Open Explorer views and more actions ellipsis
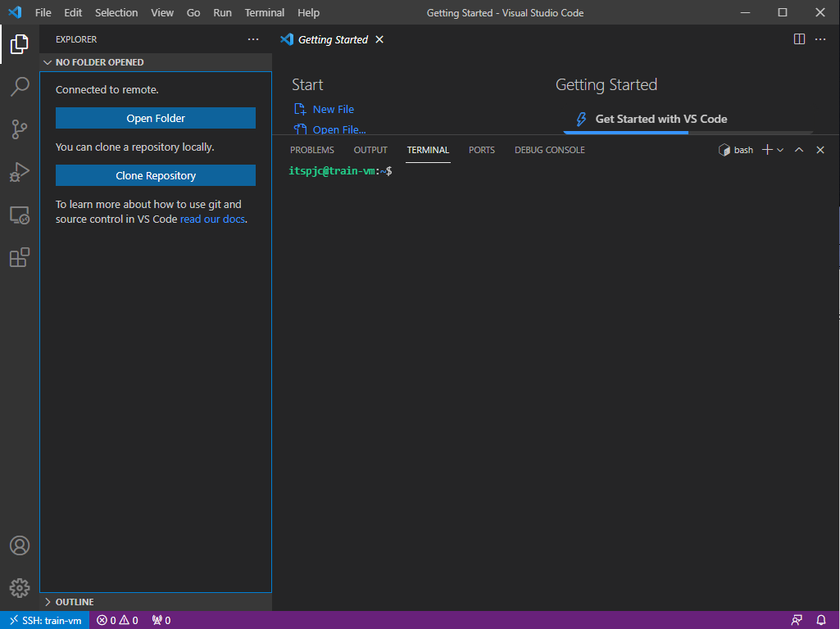 [x=253, y=39]
